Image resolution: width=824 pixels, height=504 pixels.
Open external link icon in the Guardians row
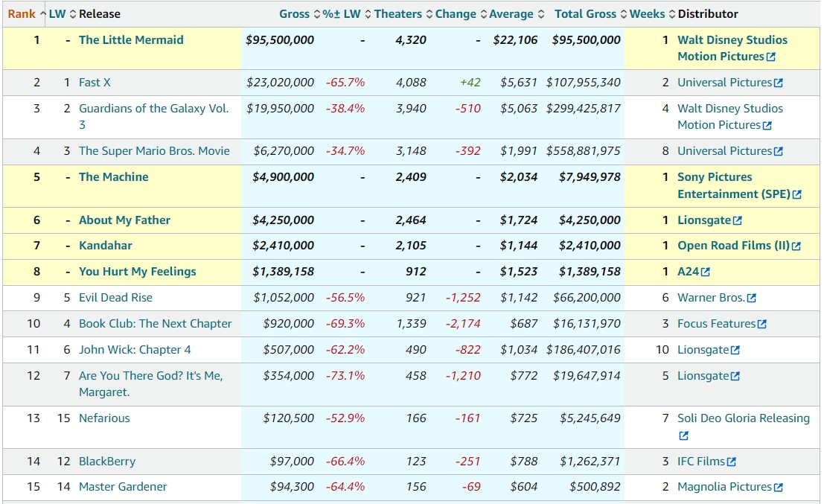tap(767, 126)
